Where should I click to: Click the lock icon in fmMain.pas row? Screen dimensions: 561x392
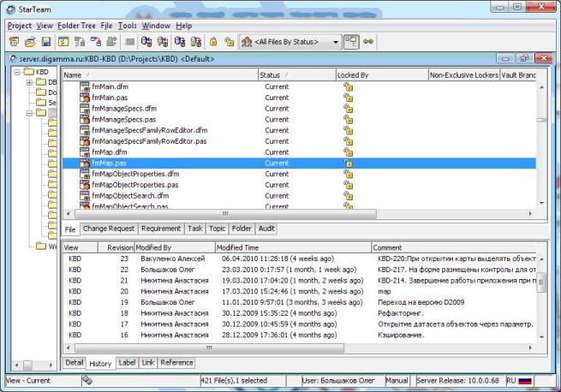pos(348,98)
